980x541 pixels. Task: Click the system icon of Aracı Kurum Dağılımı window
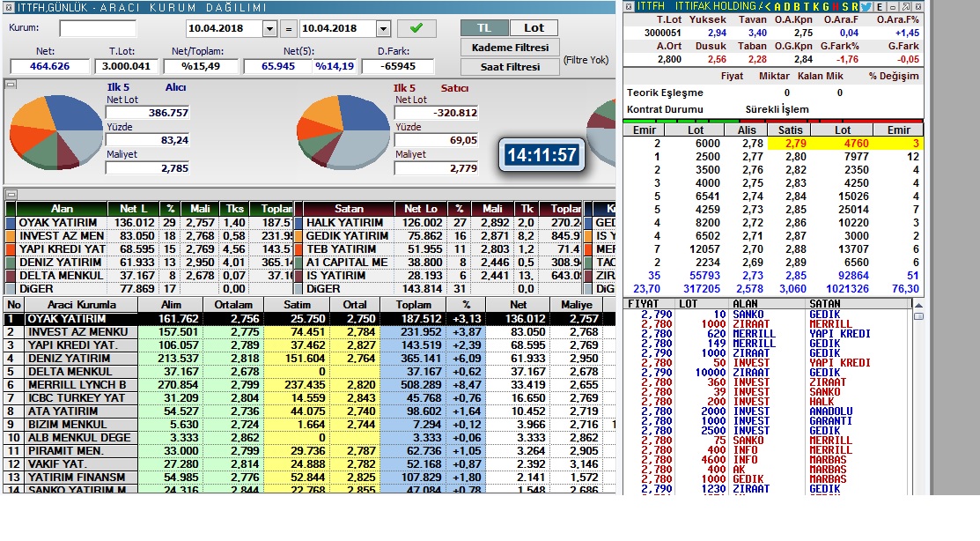click(x=8, y=8)
